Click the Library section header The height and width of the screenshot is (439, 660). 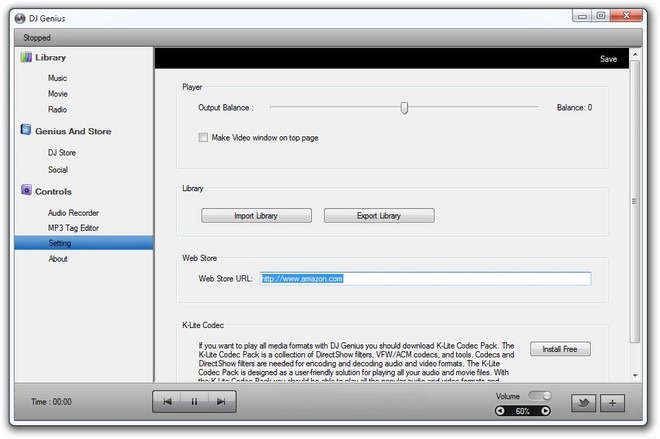click(51, 57)
